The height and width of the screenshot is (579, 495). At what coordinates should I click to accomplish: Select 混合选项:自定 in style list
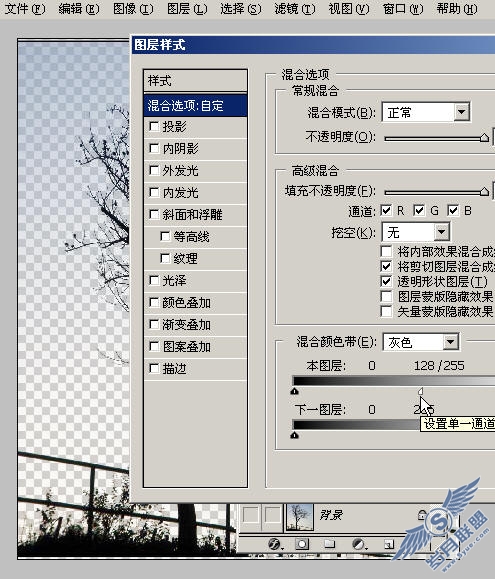[x=195, y=106]
